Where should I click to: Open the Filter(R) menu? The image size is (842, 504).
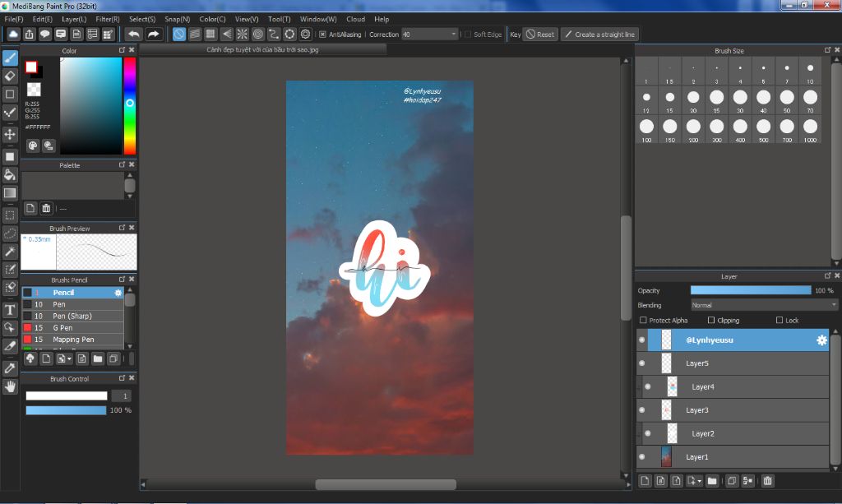coord(108,20)
